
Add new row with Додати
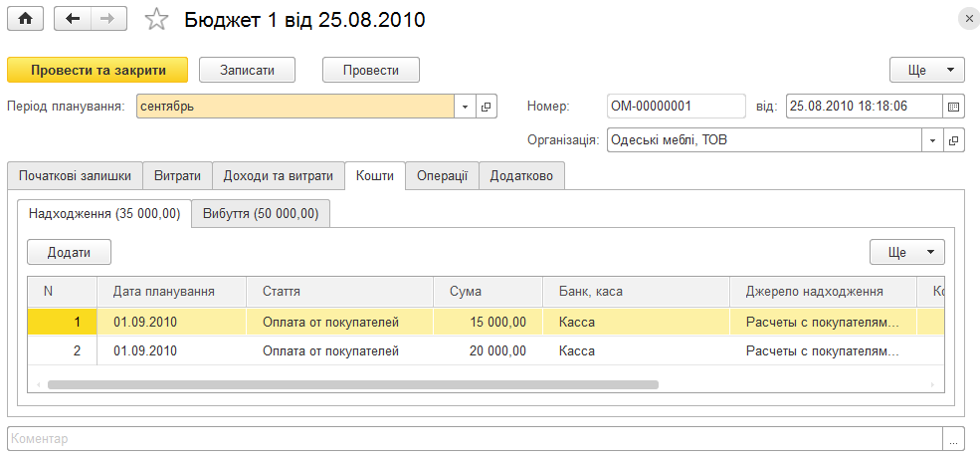tap(70, 252)
